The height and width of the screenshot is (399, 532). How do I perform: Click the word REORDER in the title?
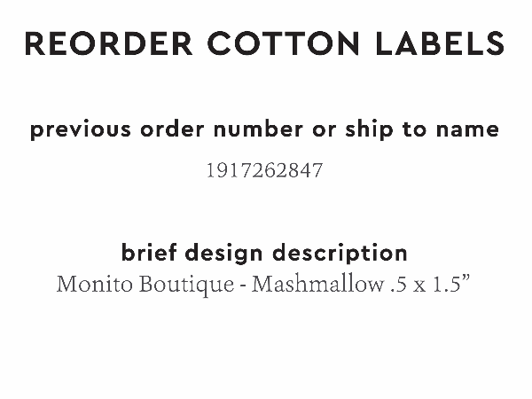coord(98,43)
